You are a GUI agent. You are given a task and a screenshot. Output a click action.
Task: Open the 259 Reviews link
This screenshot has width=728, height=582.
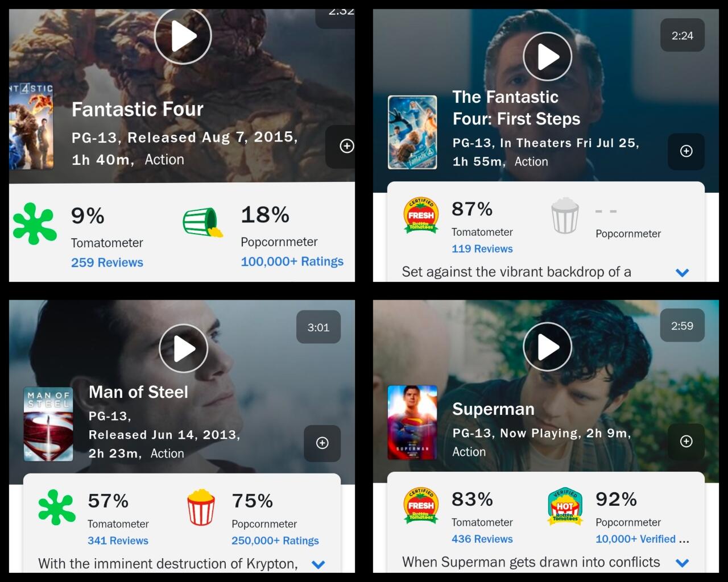107,263
